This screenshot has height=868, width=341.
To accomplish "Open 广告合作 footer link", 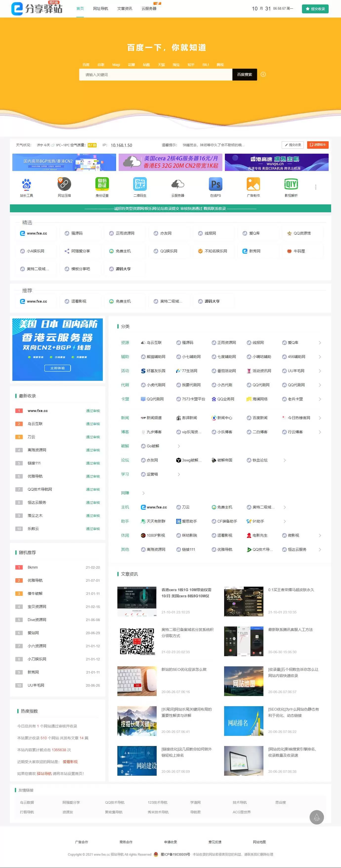I will pos(82,842).
